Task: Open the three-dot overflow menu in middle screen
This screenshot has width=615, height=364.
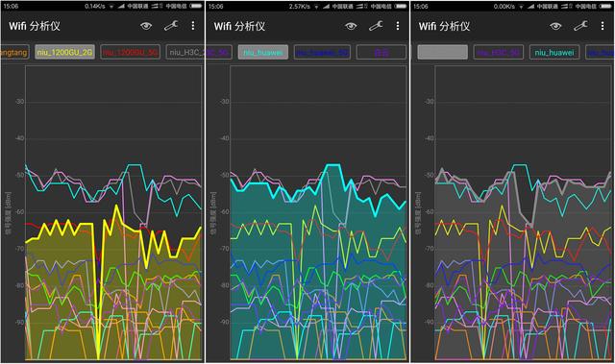Action: tap(397, 26)
